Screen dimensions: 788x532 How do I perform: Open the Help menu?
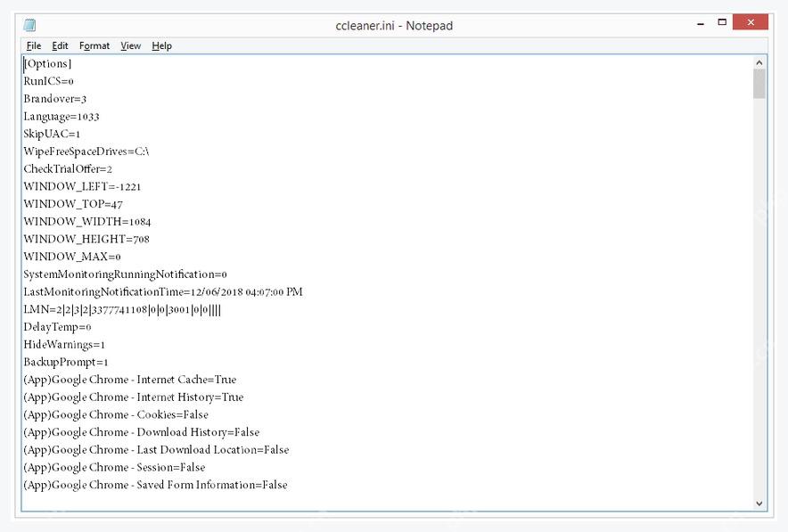point(162,45)
